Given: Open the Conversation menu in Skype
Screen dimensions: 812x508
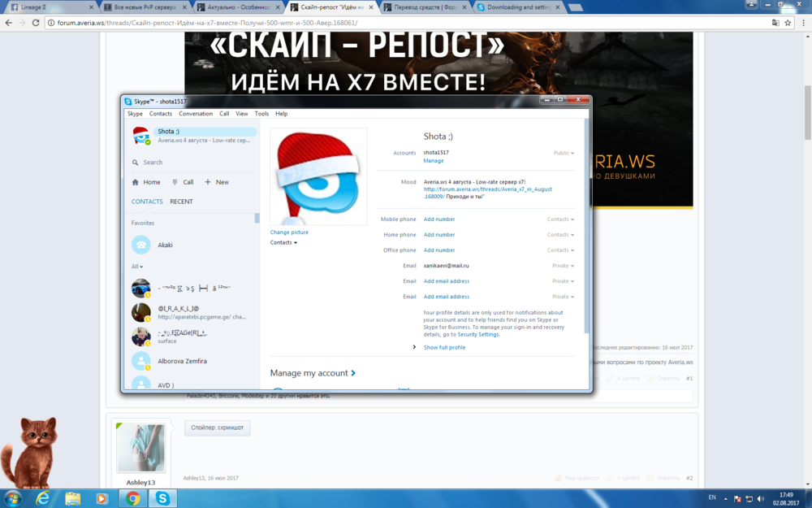Looking at the screenshot, I should (x=195, y=114).
